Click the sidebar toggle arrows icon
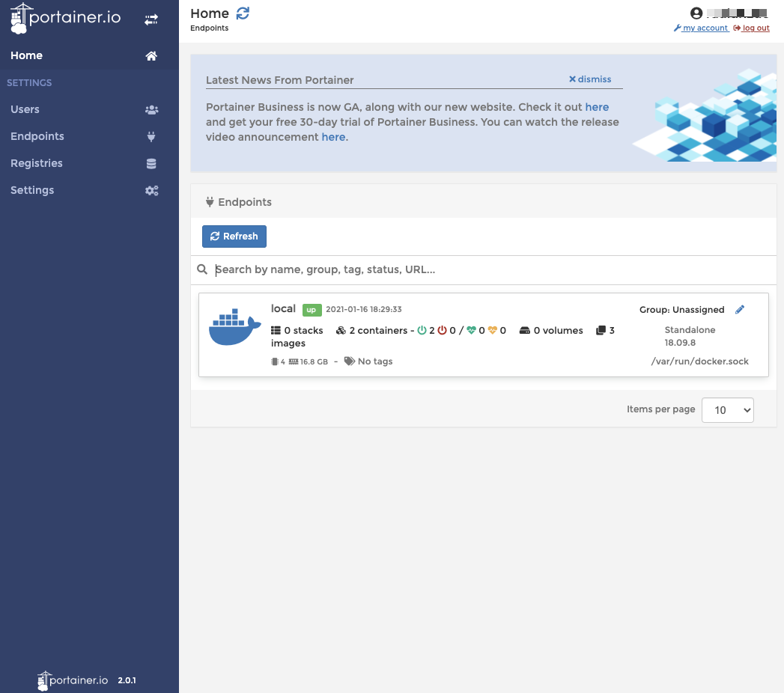This screenshot has height=693, width=784. pyautogui.click(x=151, y=19)
